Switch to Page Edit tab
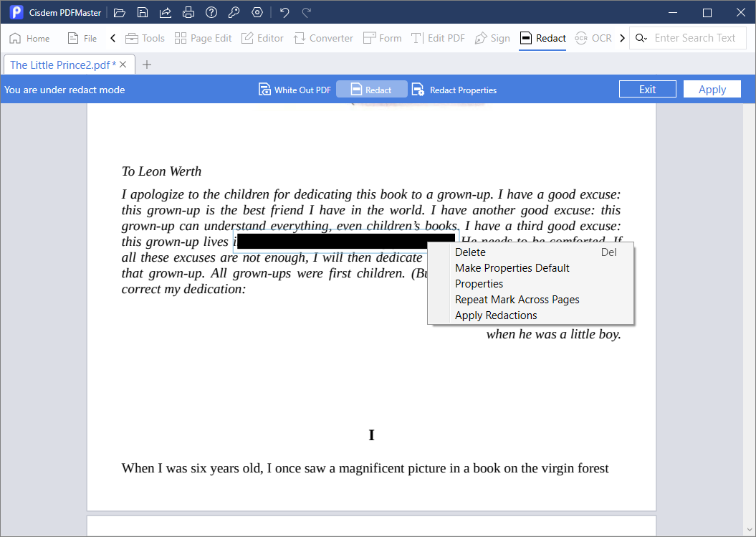This screenshot has height=537, width=756. pyautogui.click(x=203, y=38)
